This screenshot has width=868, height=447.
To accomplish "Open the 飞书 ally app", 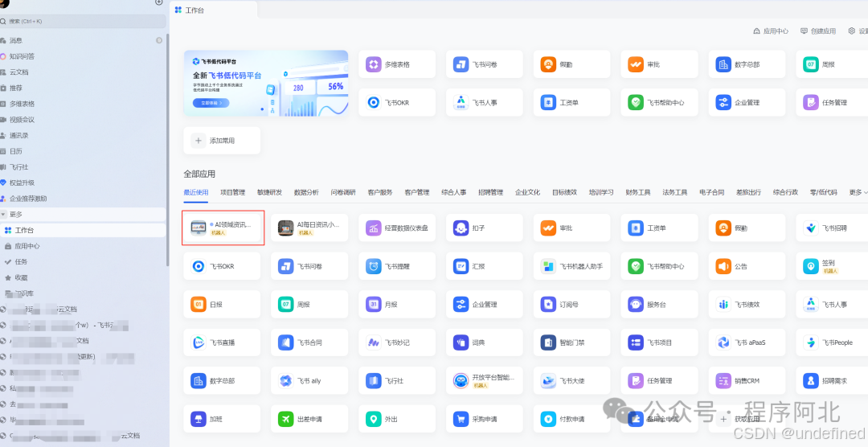I will (x=309, y=381).
